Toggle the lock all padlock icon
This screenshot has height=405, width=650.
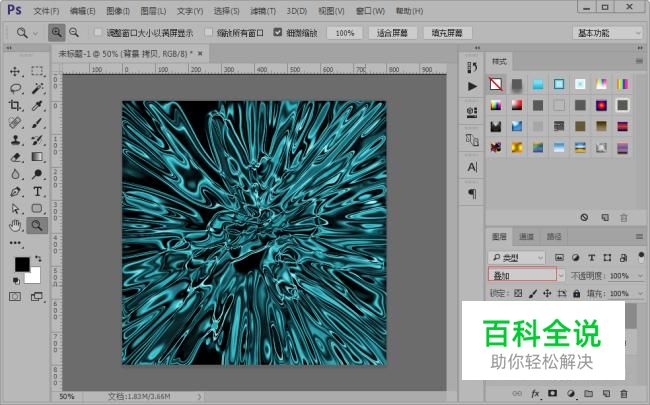577,293
